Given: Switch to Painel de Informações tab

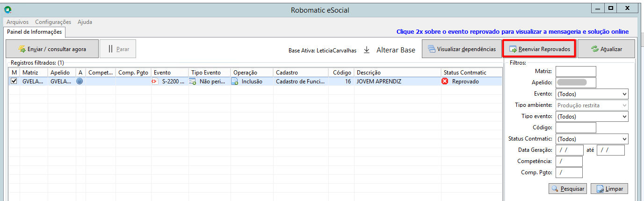Looking at the screenshot, I should [34, 32].
